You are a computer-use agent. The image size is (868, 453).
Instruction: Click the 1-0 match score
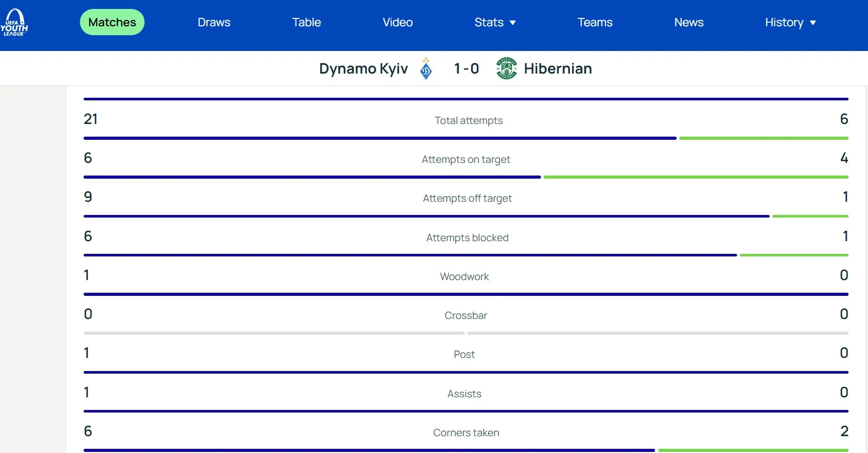[x=466, y=69]
